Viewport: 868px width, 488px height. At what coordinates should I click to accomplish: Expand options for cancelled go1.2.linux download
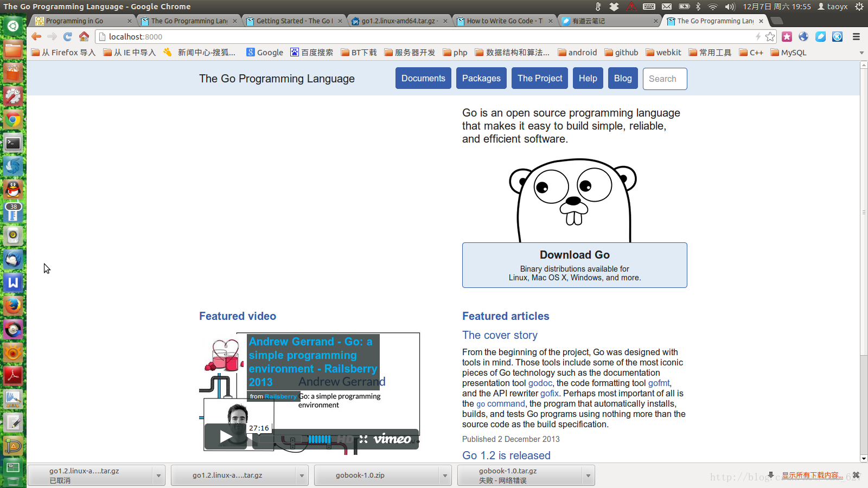click(158, 476)
